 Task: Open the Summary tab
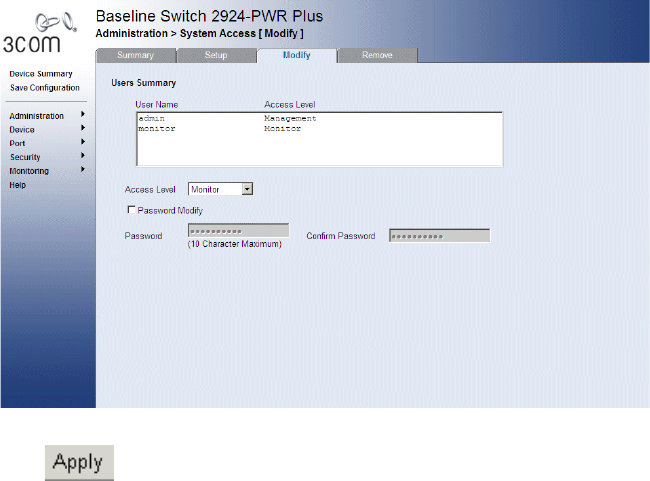136,55
